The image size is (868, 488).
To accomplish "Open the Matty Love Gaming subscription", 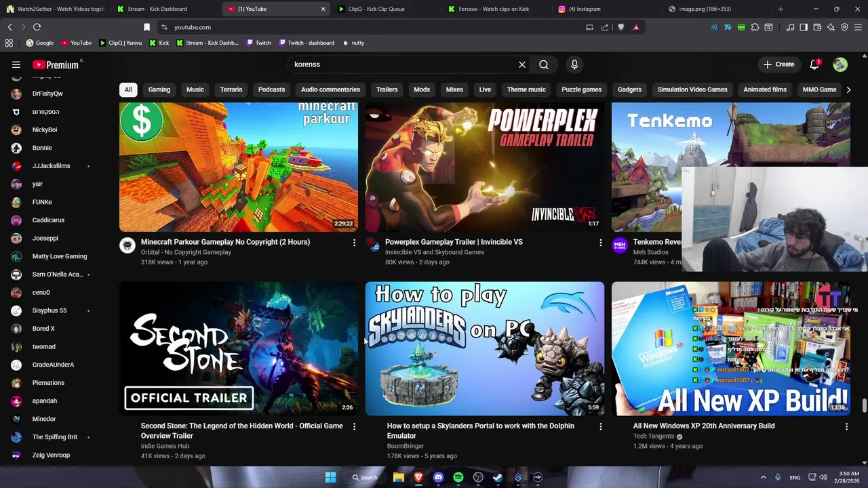I will tap(60, 256).
